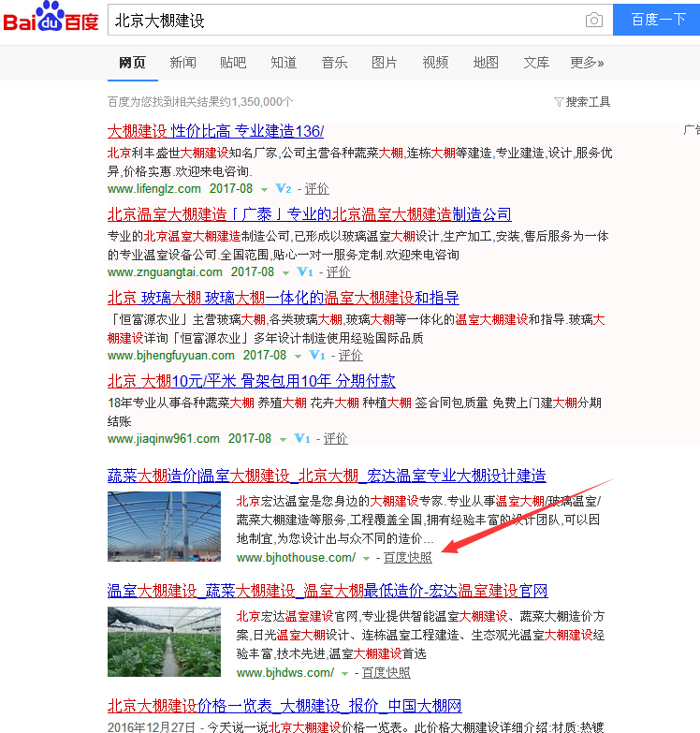
Task: Click the www.bjhengfuyuan.com URL
Action: point(171,356)
